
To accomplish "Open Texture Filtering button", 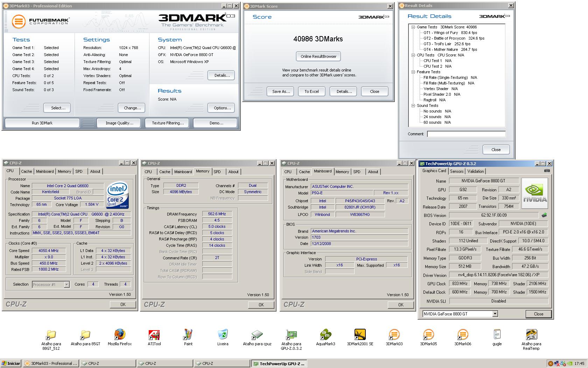I will [x=168, y=123].
